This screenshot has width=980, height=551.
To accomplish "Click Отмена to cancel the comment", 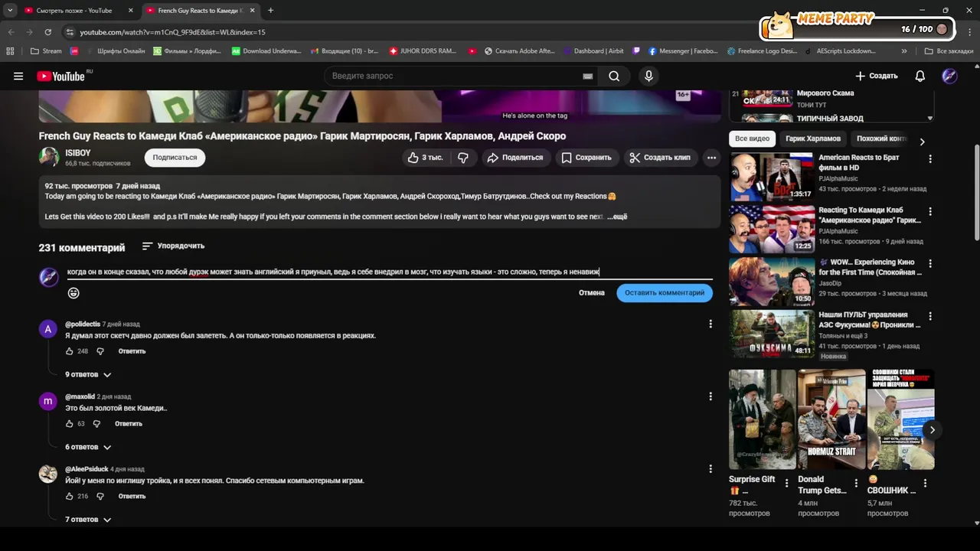I will point(591,293).
